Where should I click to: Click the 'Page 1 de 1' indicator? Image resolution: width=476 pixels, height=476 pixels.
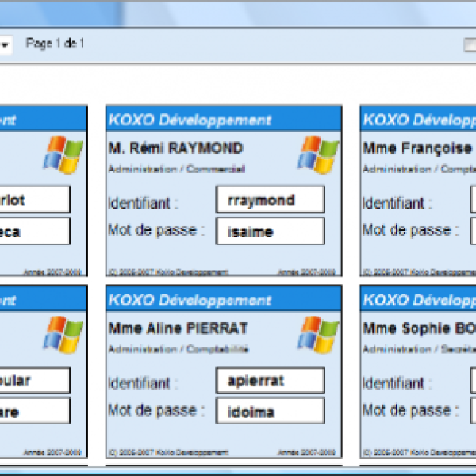(x=55, y=44)
